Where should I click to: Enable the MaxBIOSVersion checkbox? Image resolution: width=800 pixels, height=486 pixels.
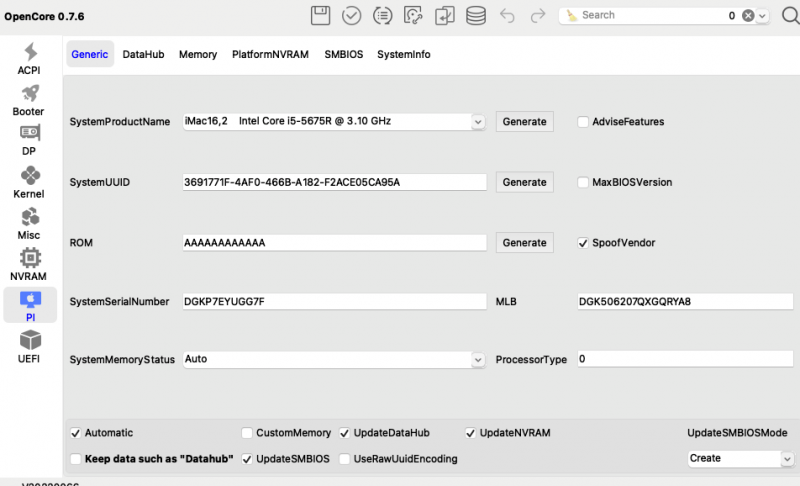pos(583,183)
